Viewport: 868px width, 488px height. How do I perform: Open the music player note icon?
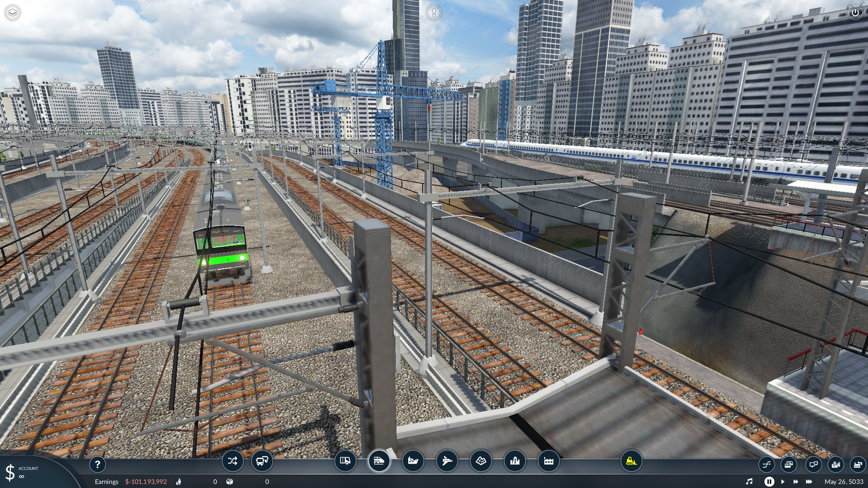tap(749, 482)
